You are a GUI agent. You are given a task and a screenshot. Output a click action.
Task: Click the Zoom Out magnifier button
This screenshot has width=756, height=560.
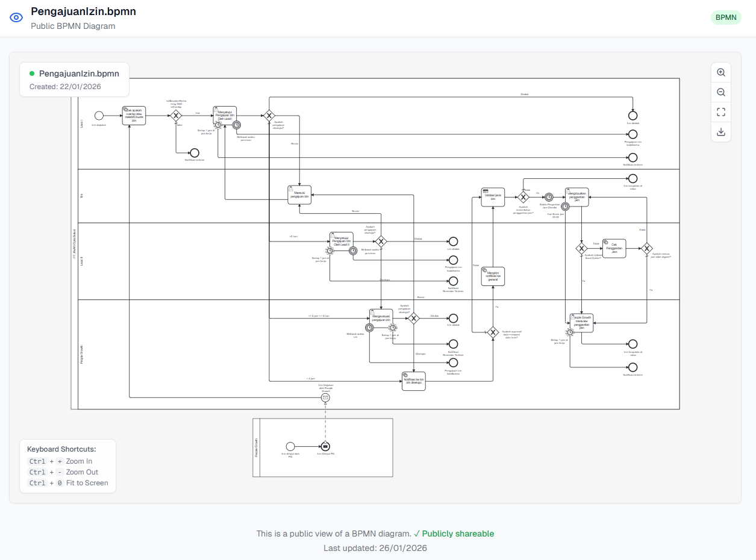(721, 92)
